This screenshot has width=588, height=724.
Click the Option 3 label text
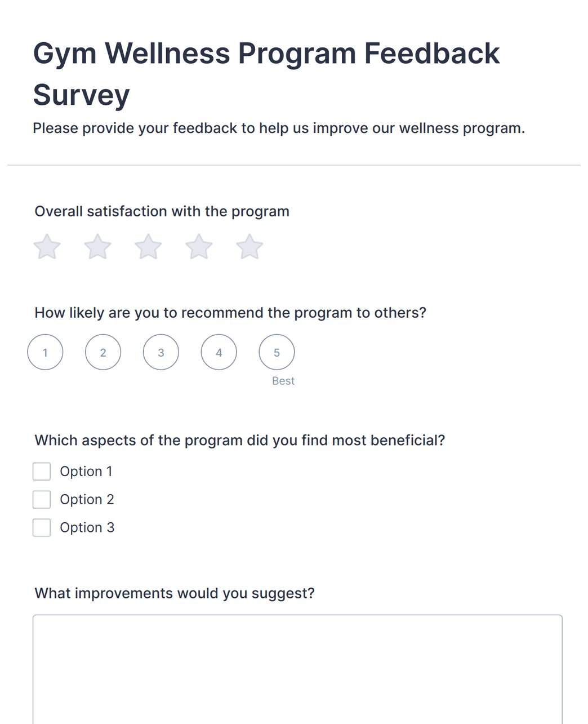(87, 528)
